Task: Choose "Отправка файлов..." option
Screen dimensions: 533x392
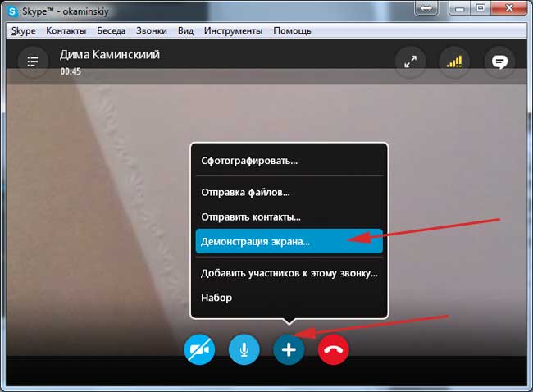Action: pos(245,193)
